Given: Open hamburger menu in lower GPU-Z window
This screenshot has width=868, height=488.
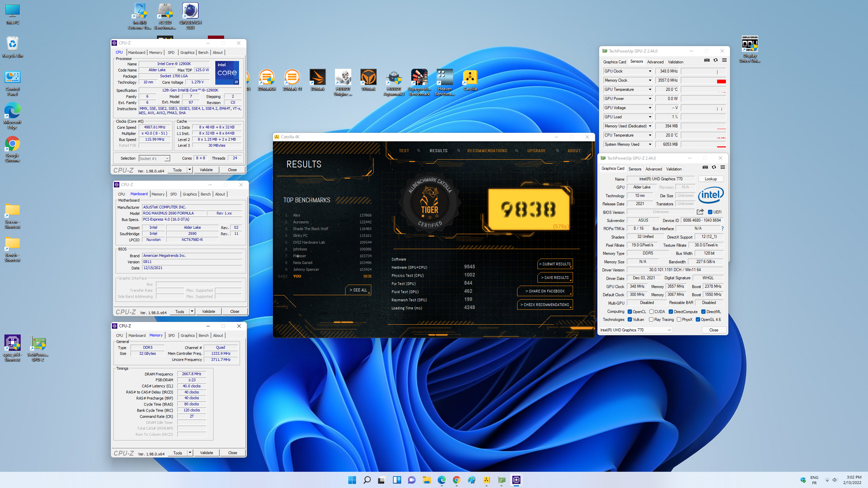Looking at the screenshot, I should (723, 167).
